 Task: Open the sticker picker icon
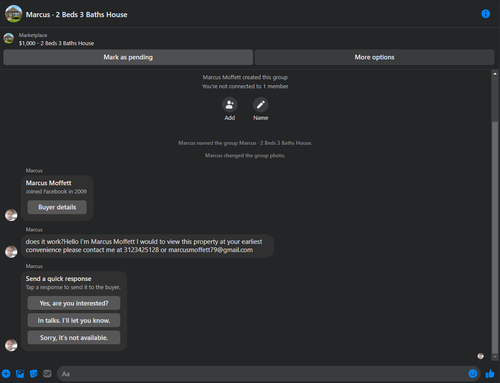coord(34,374)
